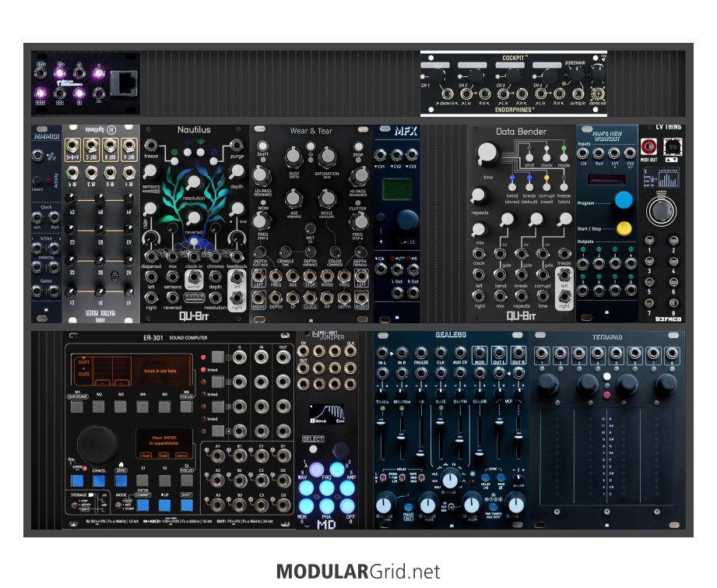Click the blue Program knob on Pam's New Workout
This screenshot has width=717, height=588.
pyautogui.click(x=622, y=200)
